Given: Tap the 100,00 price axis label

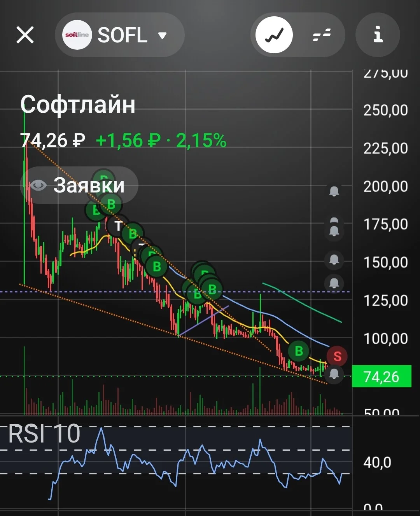Looking at the screenshot, I should tap(385, 338).
